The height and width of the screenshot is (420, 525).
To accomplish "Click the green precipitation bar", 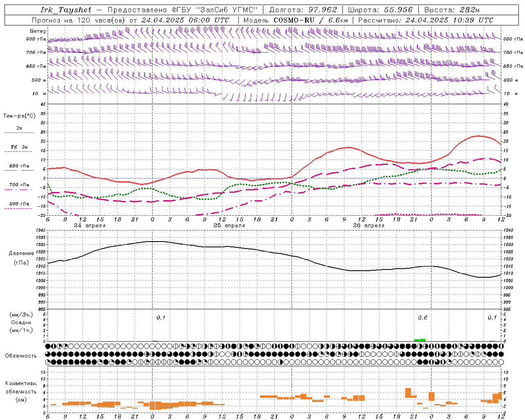I will 420,340.
